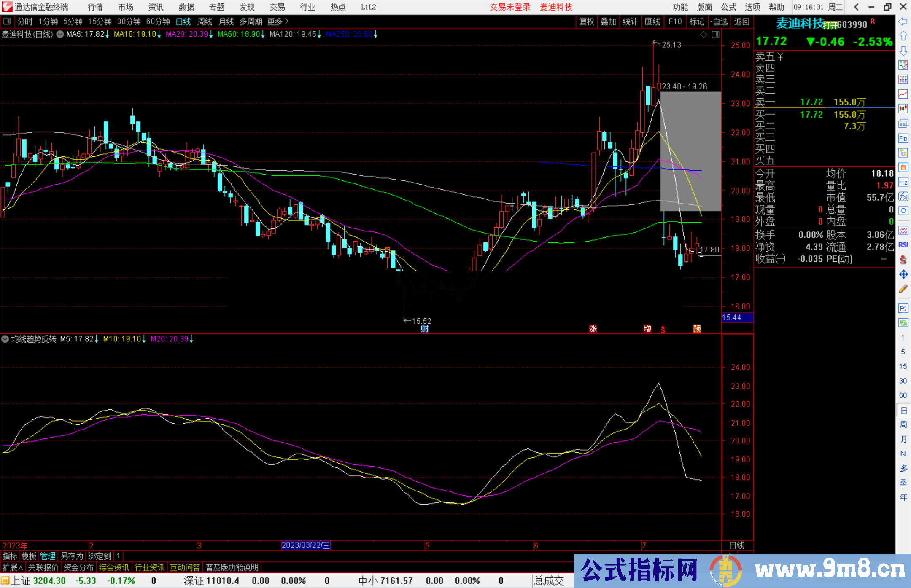The height and width of the screenshot is (588, 911).
Task: Switch to the 周线 tab
Action: click(x=205, y=21)
